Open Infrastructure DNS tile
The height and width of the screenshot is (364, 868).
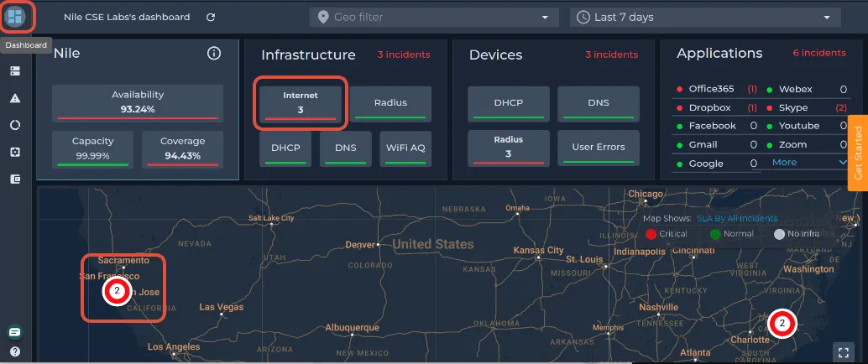[x=345, y=148]
